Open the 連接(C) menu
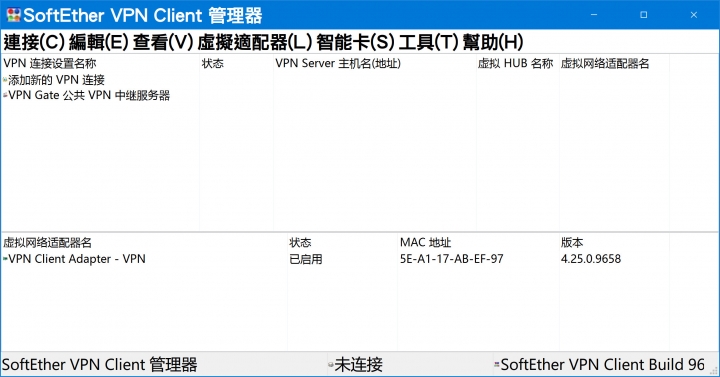The width and height of the screenshot is (720, 377). point(34,43)
